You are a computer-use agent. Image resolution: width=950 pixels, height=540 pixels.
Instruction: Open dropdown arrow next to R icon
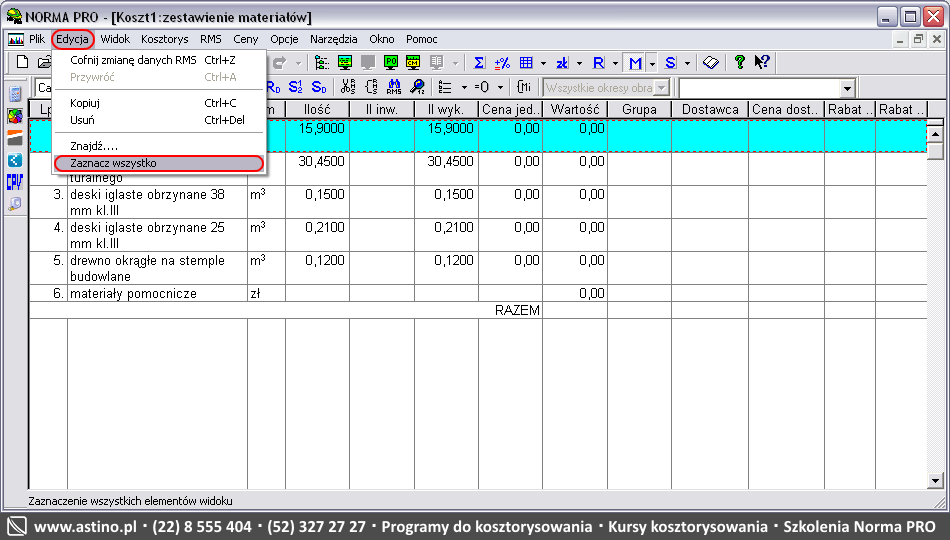coord(615,63)
